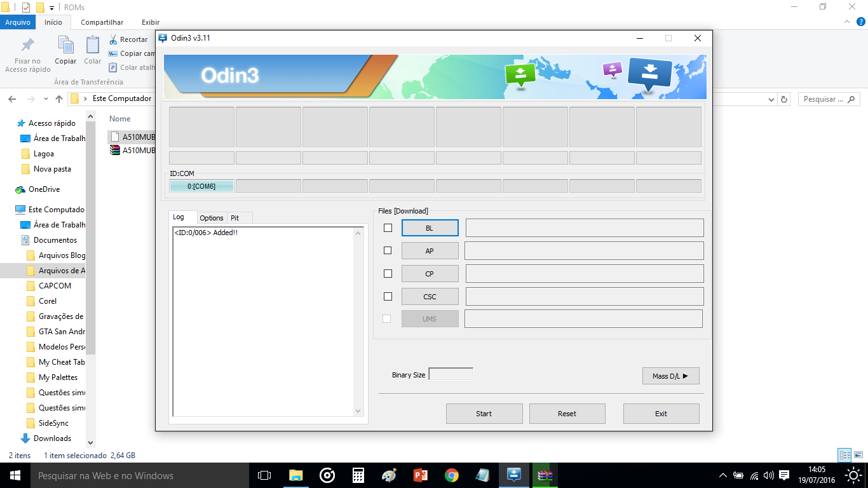This screenshot has width=868, height=488.
Task: Click the AP file path field
Action: (x=584, y=250)
